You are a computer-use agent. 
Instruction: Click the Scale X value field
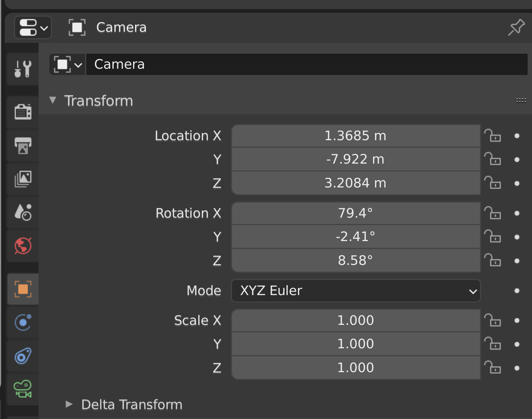356,321
